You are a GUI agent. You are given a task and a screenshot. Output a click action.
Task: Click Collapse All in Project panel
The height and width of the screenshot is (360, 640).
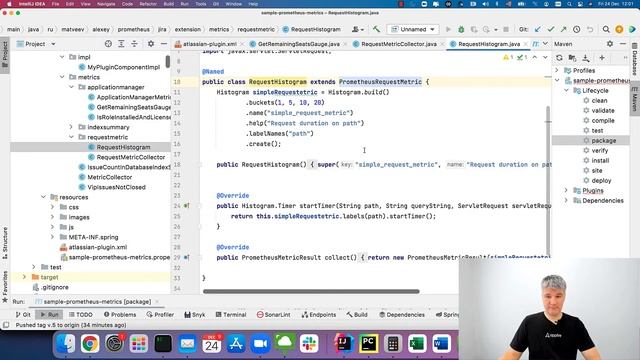134,44
